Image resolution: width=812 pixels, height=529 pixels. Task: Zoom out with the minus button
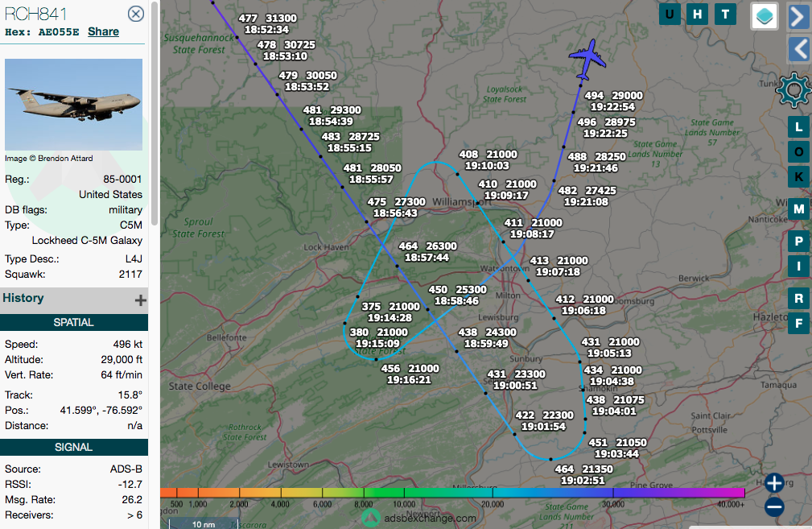[x=774, y=506]
